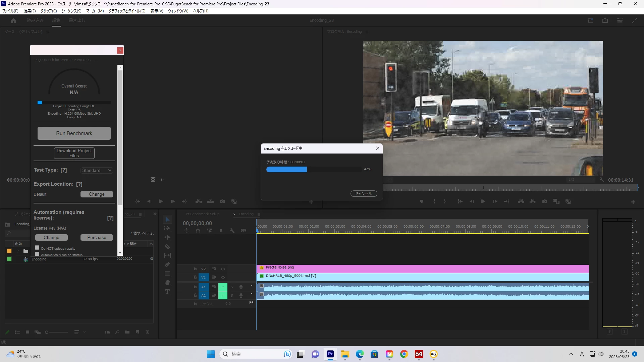Open Premiere Pro icon on taskbar
Screen dimensions: 644x362
[330, 354]
